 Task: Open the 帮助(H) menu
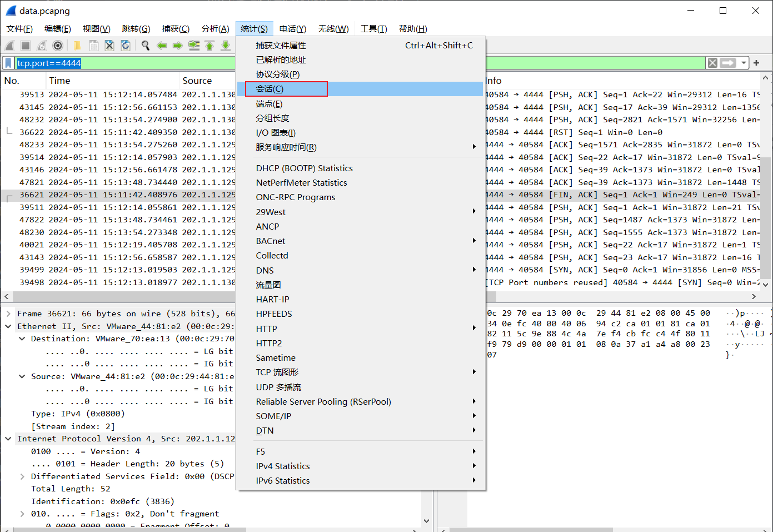413,29
